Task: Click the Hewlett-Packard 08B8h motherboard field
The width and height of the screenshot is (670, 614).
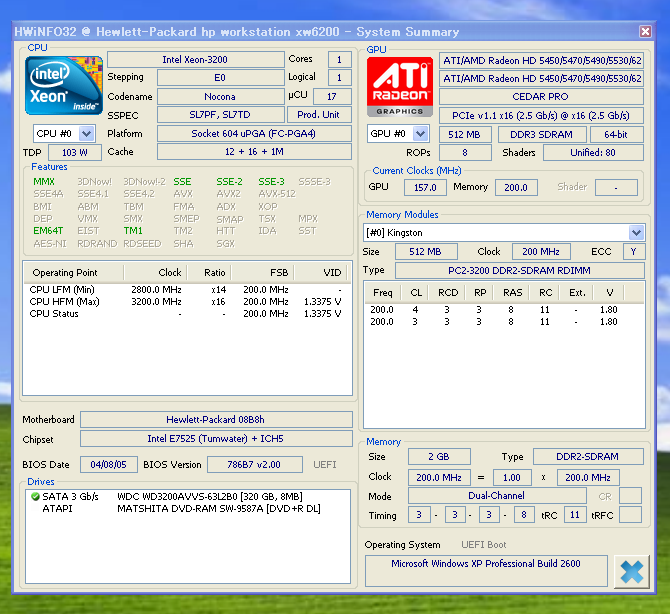Action: 216,420
